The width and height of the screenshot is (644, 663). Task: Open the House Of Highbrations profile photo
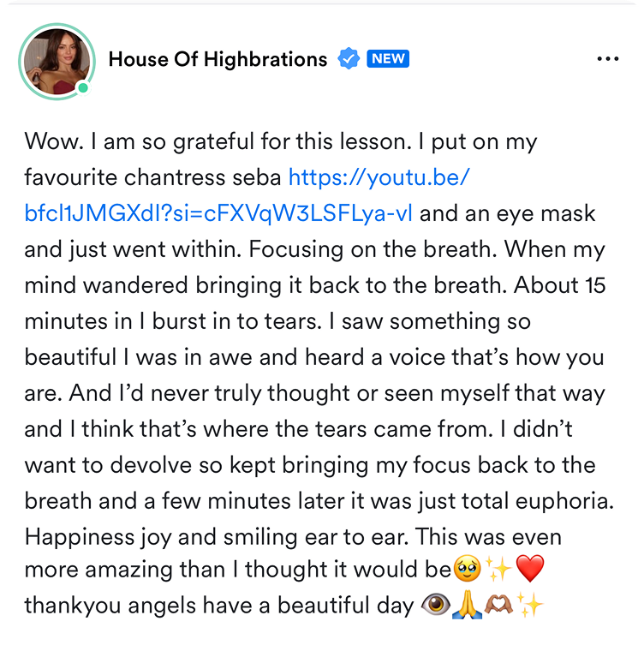pyautogui.click(x=57, y=62)
